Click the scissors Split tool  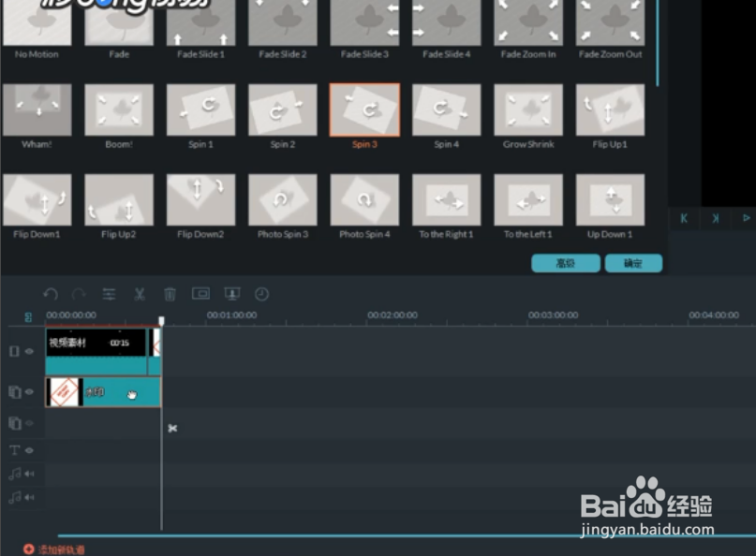point(140,294)
